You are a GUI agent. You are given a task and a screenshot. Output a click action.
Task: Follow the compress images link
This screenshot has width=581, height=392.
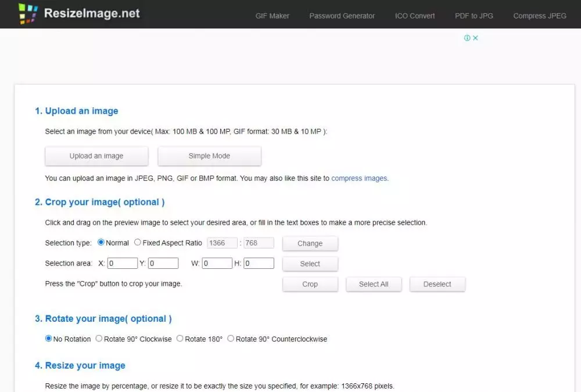coord(359,178)
